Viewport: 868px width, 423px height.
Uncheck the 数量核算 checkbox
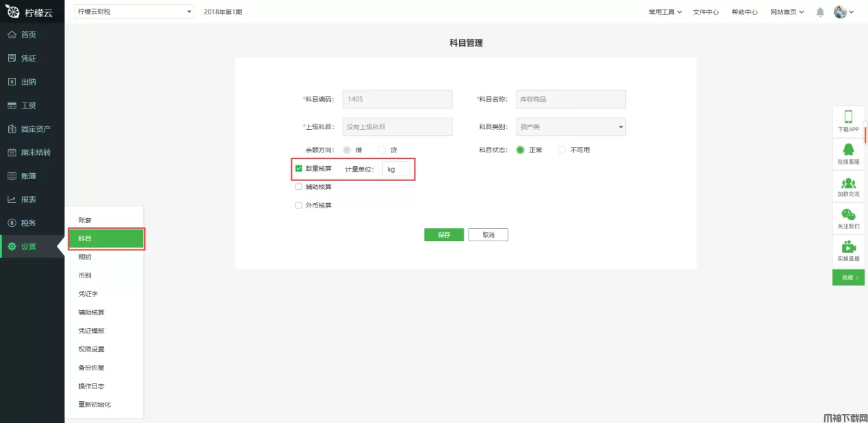click(299, 168)
